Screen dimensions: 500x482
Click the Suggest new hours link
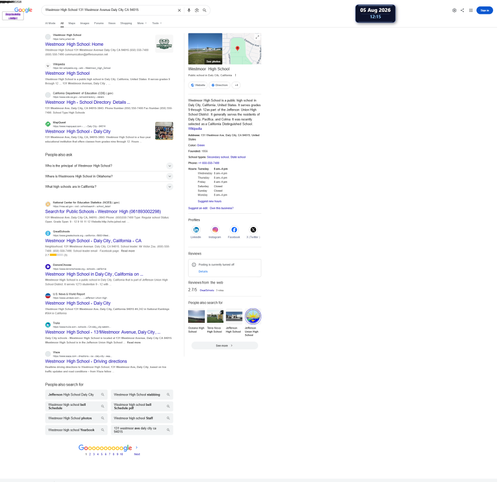pyautogui.click(x=209, y=201)
